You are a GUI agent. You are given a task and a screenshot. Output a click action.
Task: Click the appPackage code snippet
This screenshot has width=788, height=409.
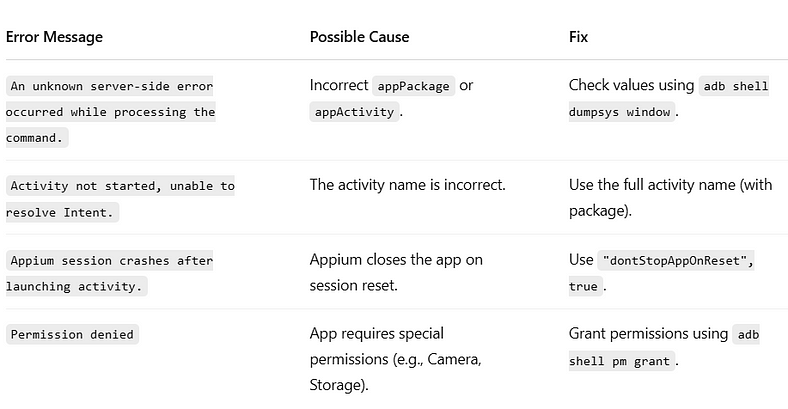pyautogui.click(x=414, y=86)
